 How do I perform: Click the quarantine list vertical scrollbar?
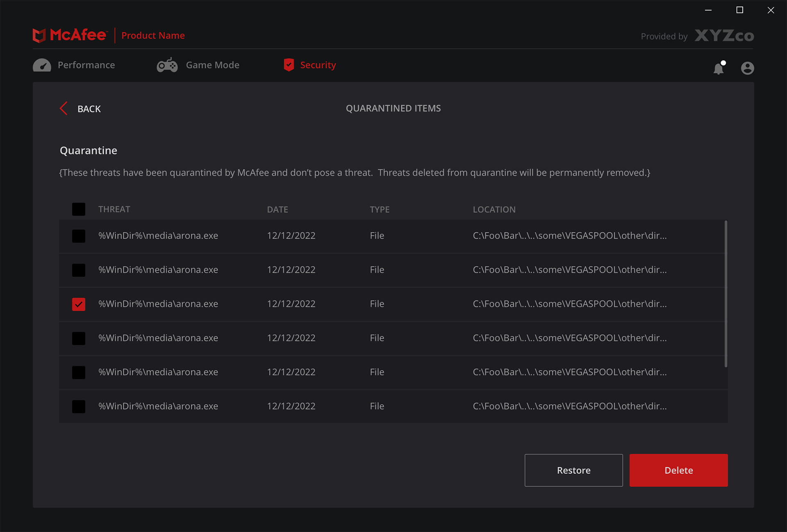coord(726,294)
